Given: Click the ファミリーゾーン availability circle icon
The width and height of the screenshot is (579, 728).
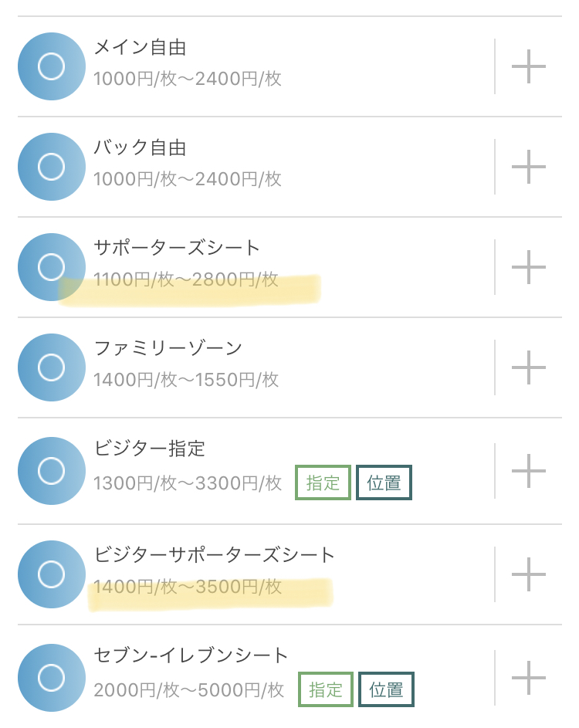Looking at the screenshot, I should pos(52,367).
